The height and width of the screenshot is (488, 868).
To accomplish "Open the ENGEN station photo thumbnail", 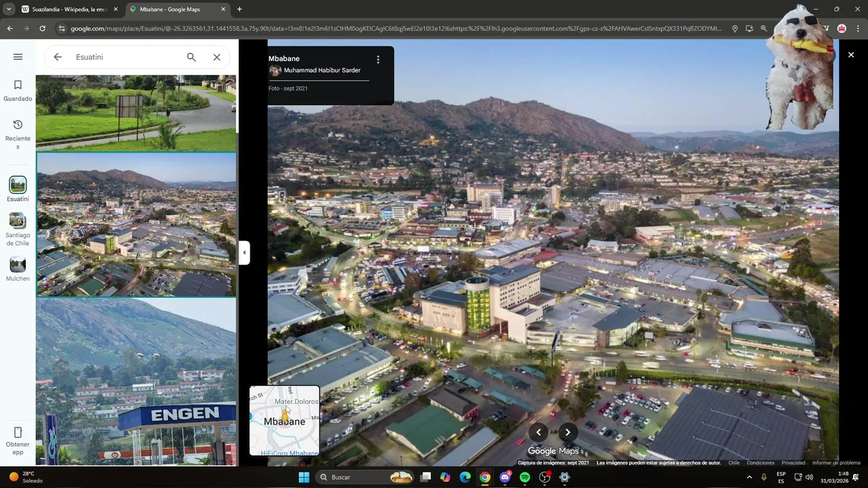I will point(136,382).
